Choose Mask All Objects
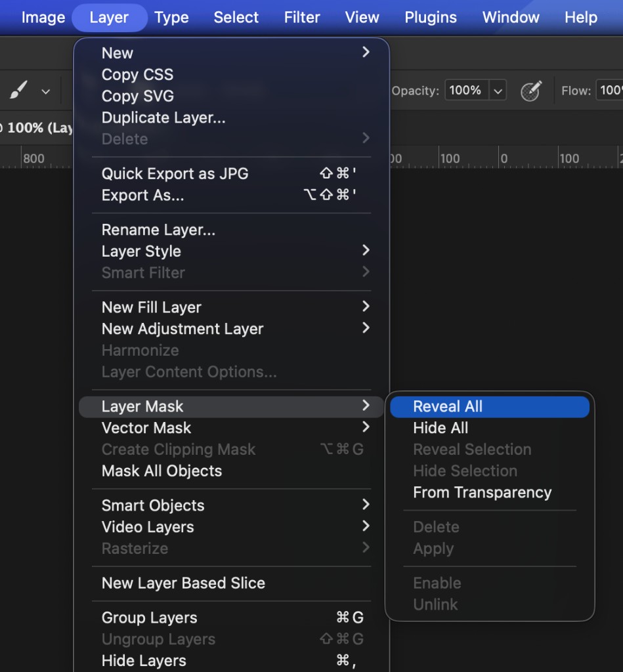The width and height of the screenshot is (623, 672). 232,471
